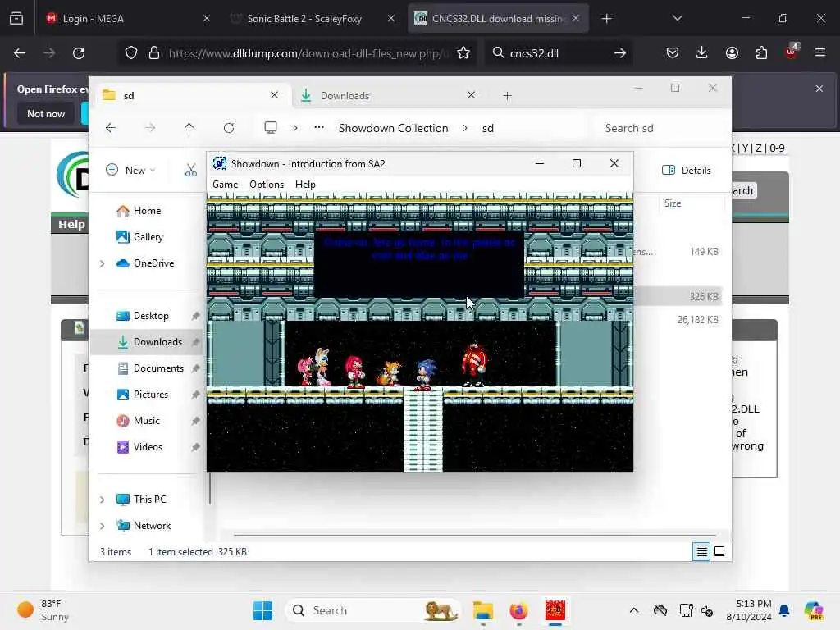The image size is (840, 630).
Task: Open the Help menu in Showdown
Action: tap(305, 185)
